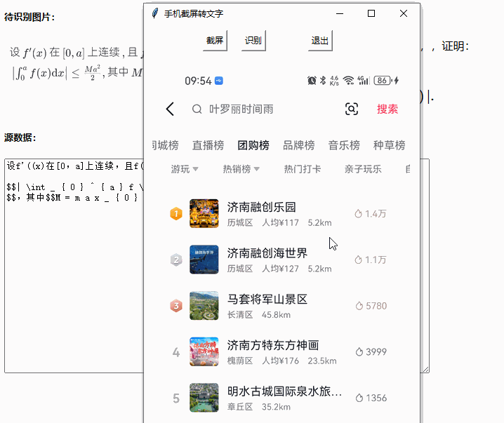504x423 pixels.
Task: Click the 马套将军山景区 title text
Action: [267, 300]
